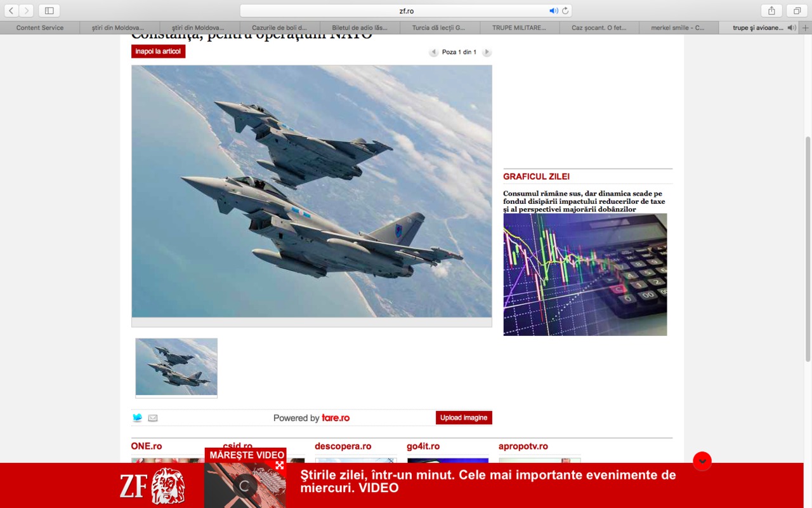Click the loading video thumbnail

pyautogui.click(x=246, y=485)
